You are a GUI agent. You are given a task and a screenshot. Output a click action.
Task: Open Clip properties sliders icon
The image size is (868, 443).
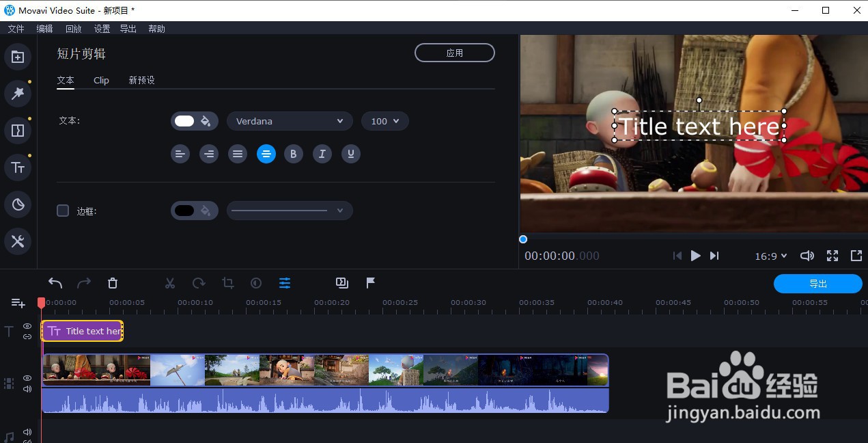tap(285, 283)
